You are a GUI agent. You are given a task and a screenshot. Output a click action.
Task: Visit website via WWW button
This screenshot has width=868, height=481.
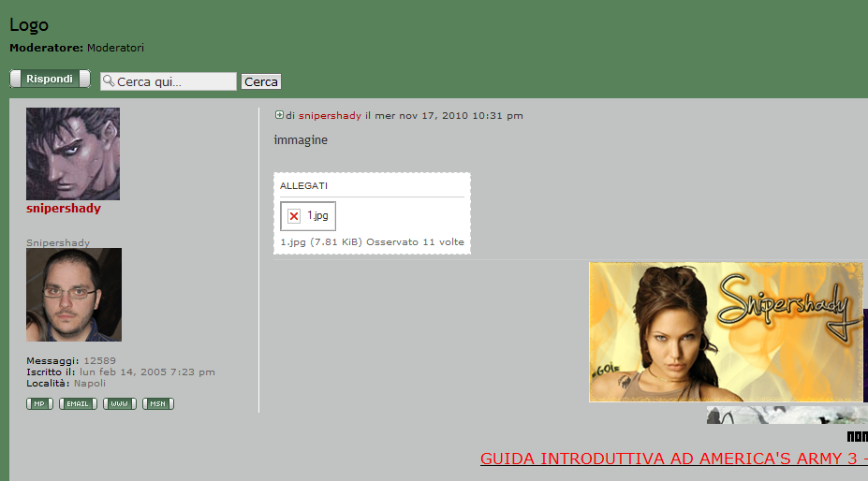(120, 404)
